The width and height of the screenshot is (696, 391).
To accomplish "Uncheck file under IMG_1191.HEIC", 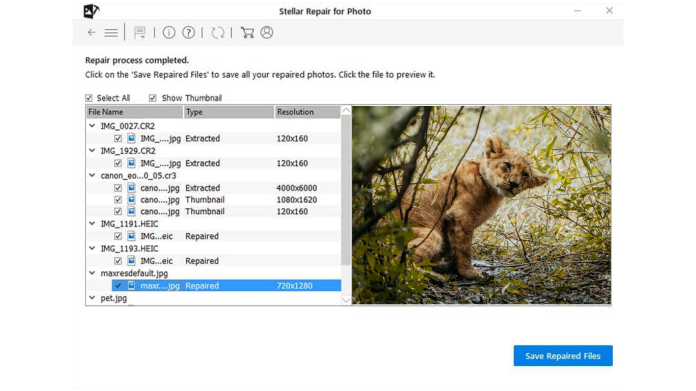I will pos(118,236).
